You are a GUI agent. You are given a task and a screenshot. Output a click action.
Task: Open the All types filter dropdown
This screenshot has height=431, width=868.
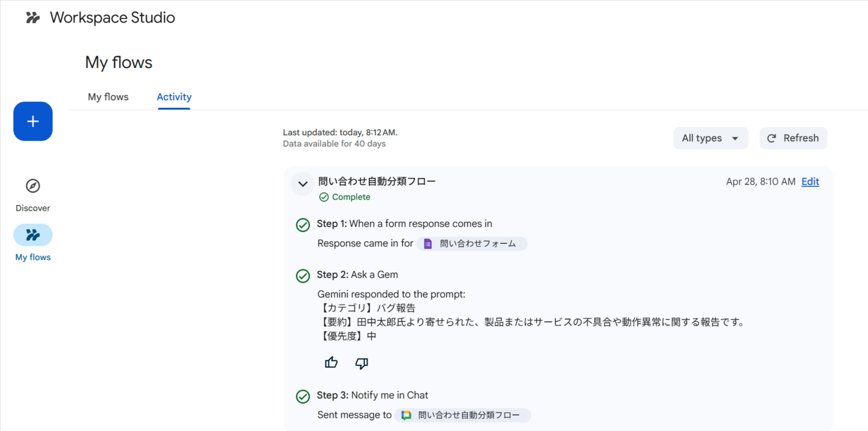coord(710,138)
